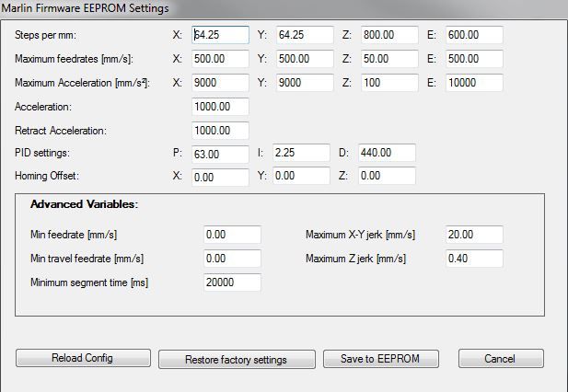Image resolution: width=568 pixels, height=392 pixels.
Task: Click the Min travel feedrate field
Action: (x=232, y=259)
